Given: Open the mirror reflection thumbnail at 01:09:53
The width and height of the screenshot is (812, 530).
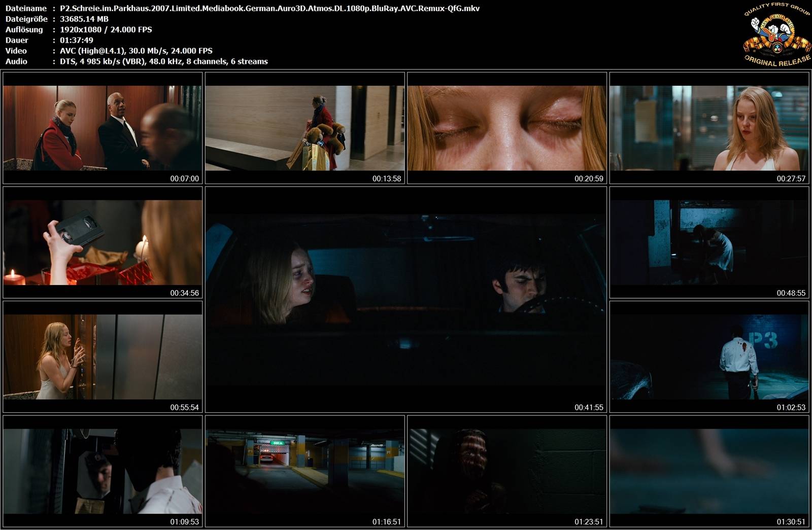Looking at the screenshot, I should point(103,471).
